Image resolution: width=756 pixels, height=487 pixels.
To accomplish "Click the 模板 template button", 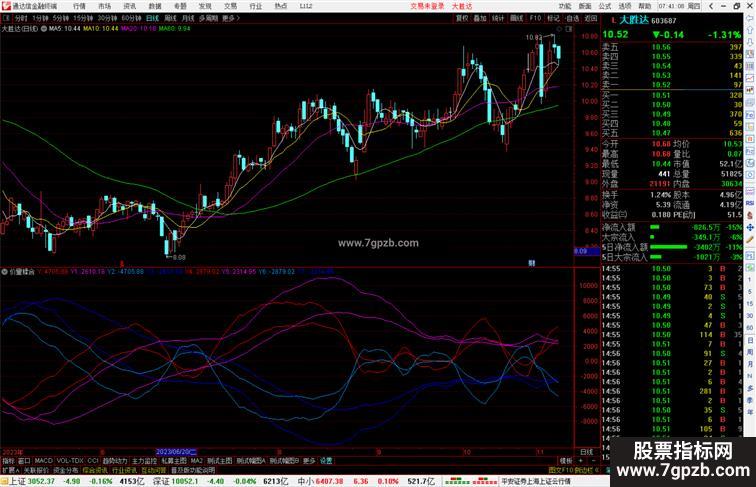I will (566, 461).
